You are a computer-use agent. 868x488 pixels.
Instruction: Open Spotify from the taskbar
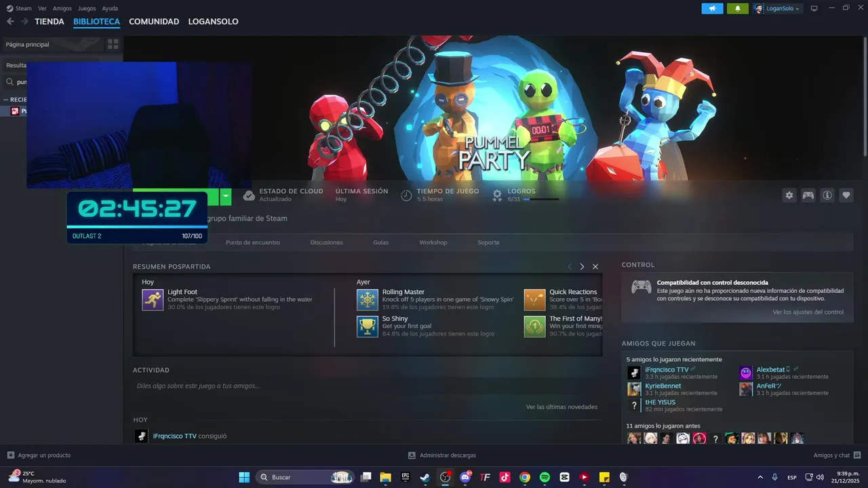tap(545, 477)
